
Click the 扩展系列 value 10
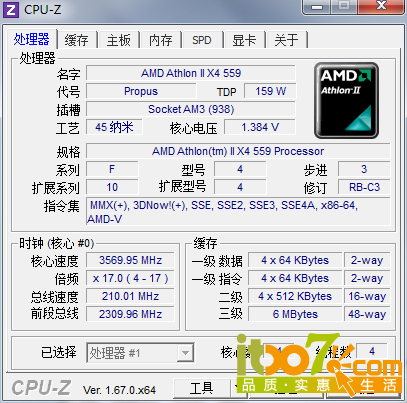point(112,187)
